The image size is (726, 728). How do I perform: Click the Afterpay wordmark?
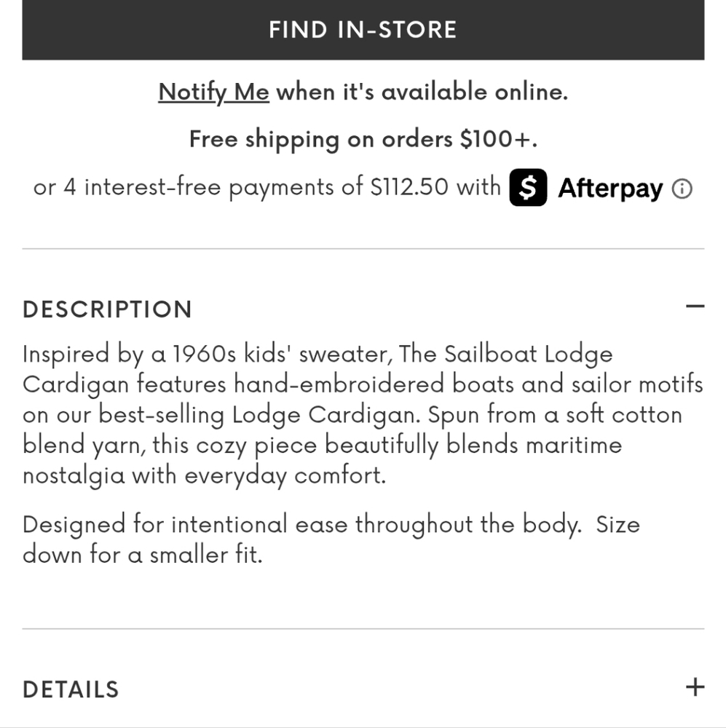click(610, 189)
